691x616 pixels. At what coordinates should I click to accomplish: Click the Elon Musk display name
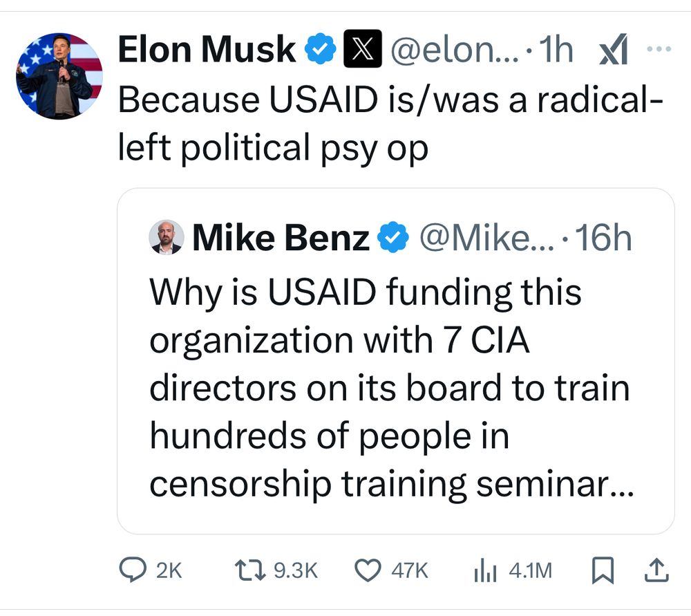[x=207, y=49]
